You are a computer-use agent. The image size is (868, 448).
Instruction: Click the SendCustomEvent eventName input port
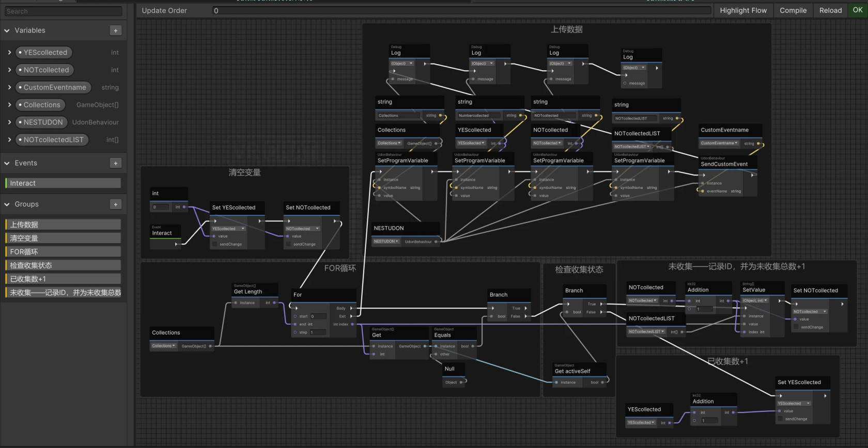[x=703, y=191]
